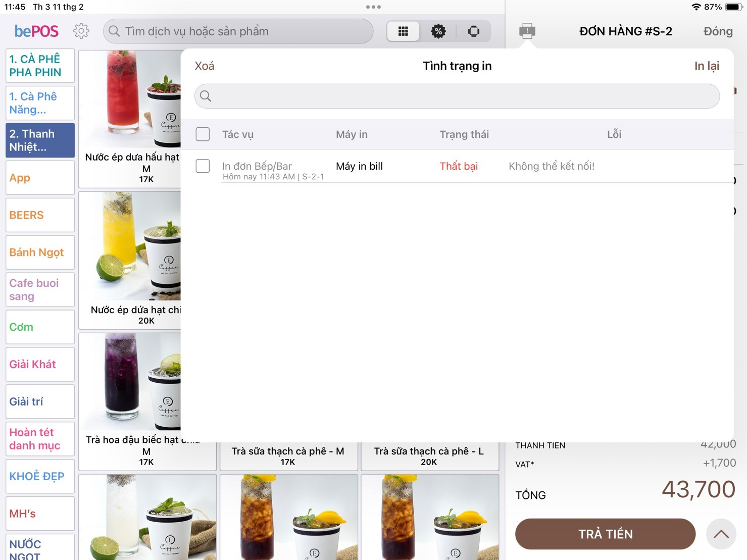Focus the product search field
Screen dimensions: 747x560
238,31
